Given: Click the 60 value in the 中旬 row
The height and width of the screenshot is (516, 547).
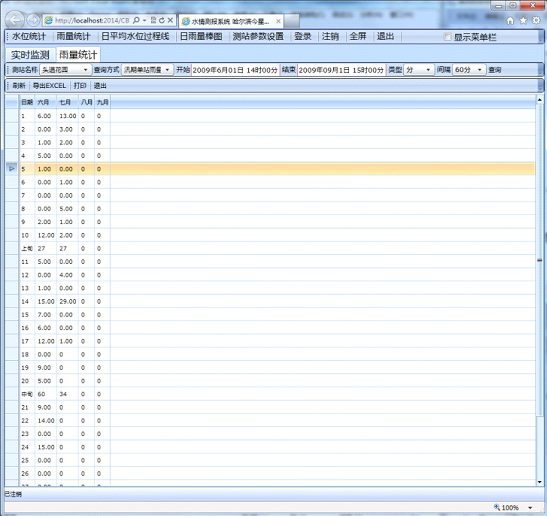Looking at the screenshot, I should (x=42, y=394).
